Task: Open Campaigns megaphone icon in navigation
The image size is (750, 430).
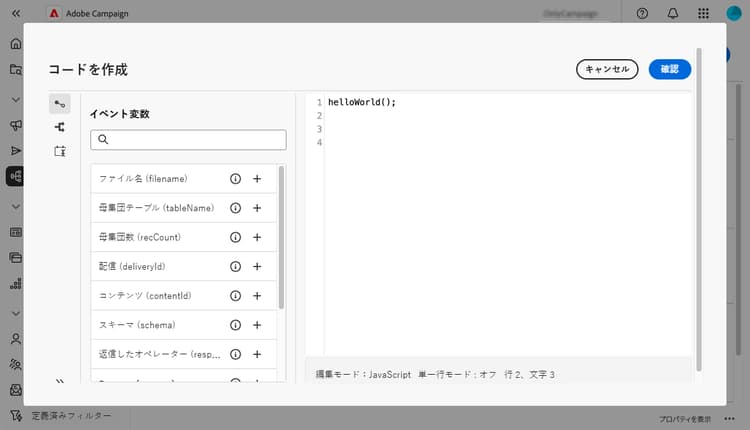Action: (16, 125)
